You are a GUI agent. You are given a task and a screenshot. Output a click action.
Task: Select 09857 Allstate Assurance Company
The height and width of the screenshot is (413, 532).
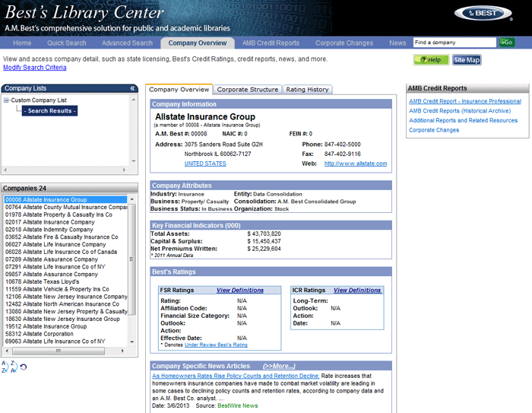pos(66,275)
